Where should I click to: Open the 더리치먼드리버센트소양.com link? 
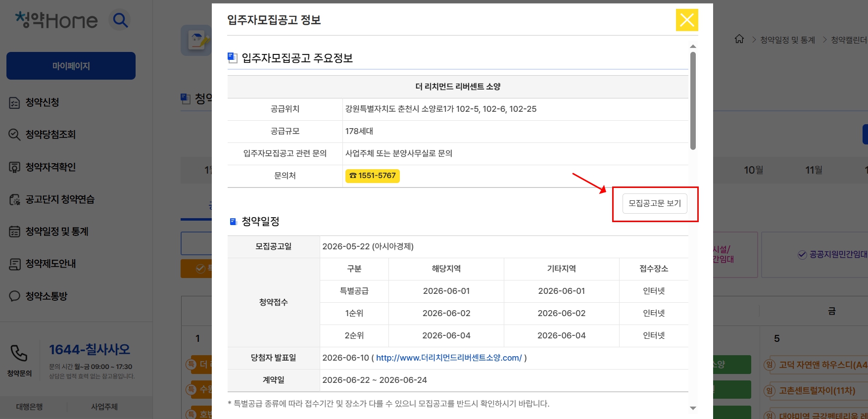pos(449,358)
